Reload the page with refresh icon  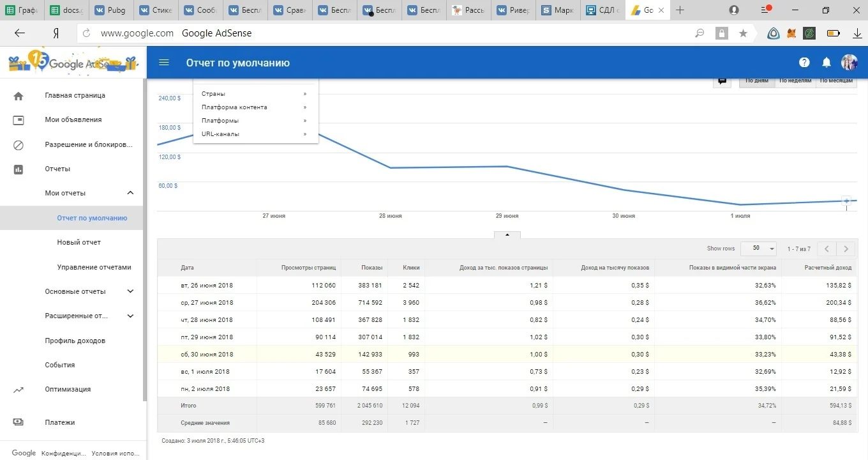[87, 33]
